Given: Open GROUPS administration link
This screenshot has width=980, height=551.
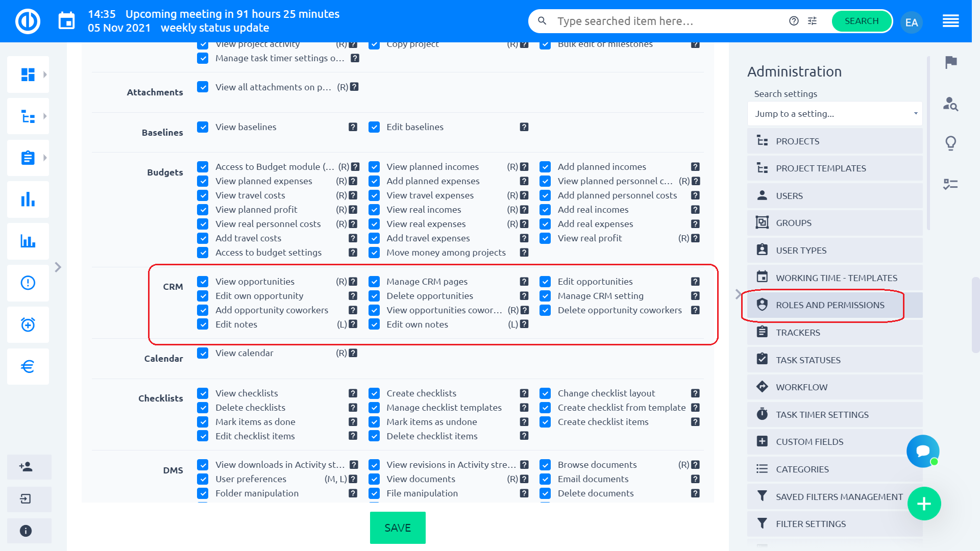Looking at the screenshot, I should tap(835, 223).
